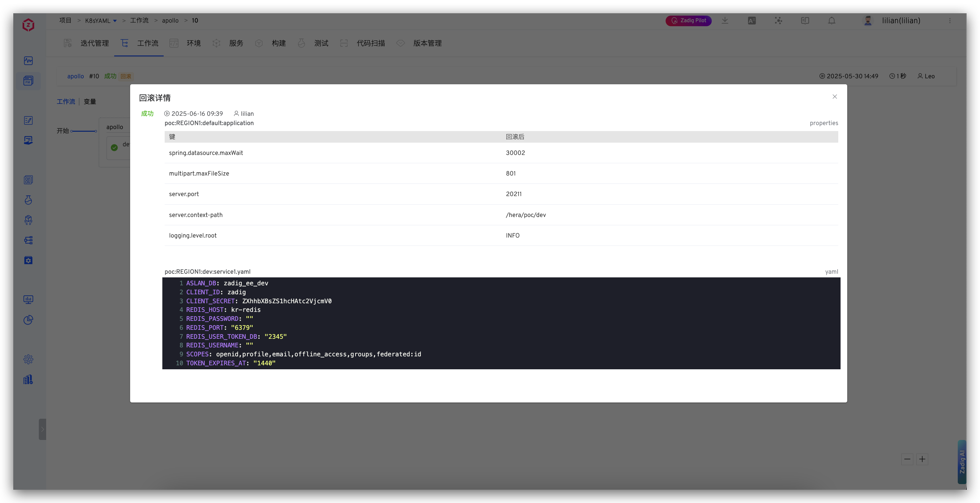The width and height of the screenshot is (980, 503).
Task: Switch to the 环境 tab
Action: click(x=193, y=43)
